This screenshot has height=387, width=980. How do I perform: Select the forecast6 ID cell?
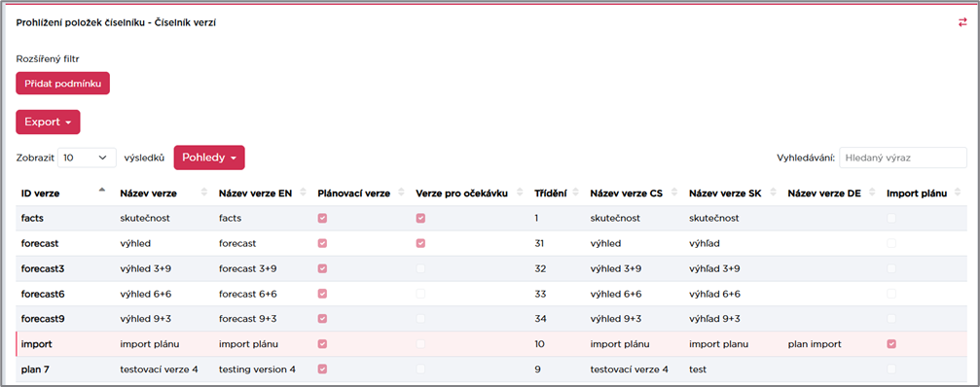point(43,294)
